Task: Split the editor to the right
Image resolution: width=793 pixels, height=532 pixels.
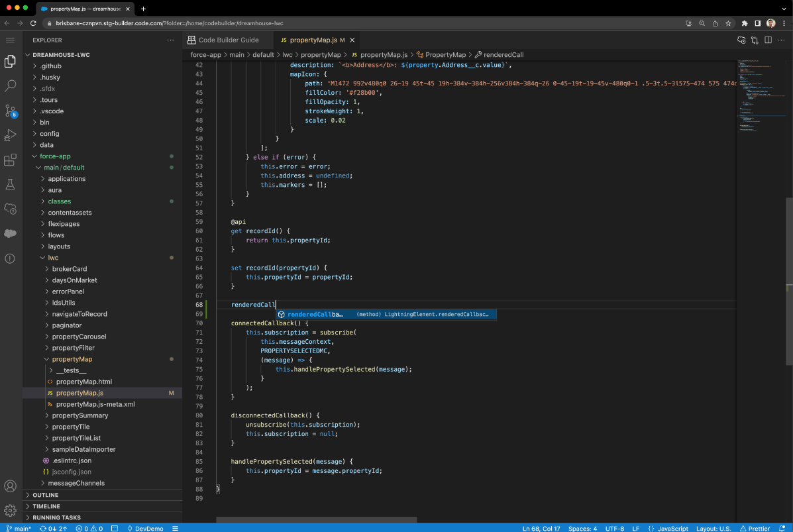Action: [x=768, y=40]
